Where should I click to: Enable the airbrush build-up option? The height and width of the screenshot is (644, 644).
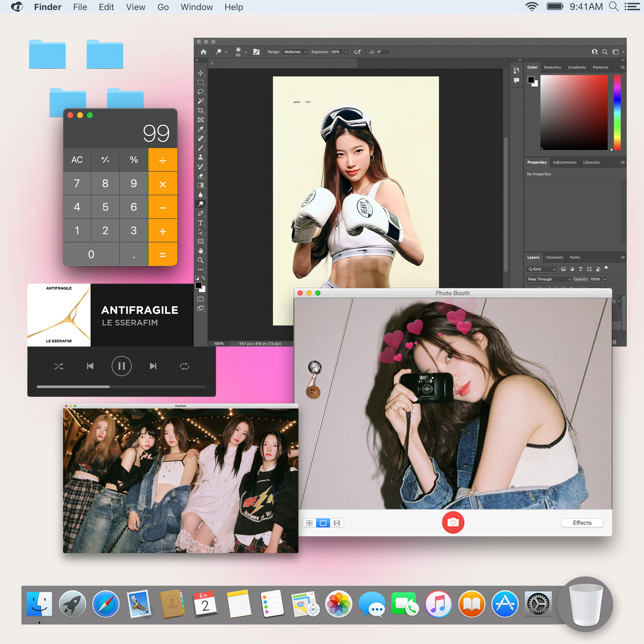click(x=357, y=52)
